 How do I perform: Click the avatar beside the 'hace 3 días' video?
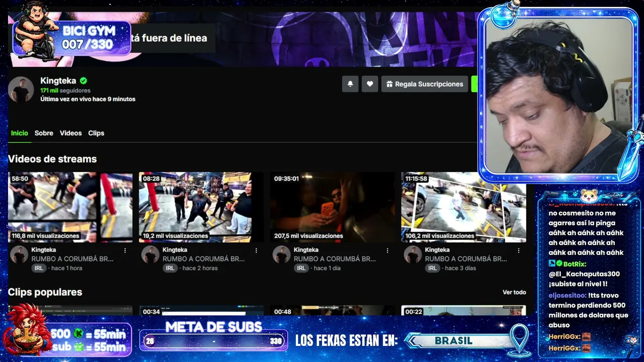[413, 254]
